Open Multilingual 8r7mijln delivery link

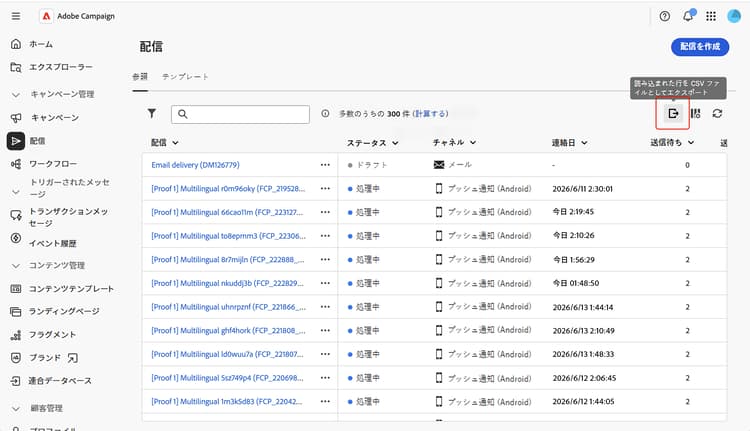[228, 259]
